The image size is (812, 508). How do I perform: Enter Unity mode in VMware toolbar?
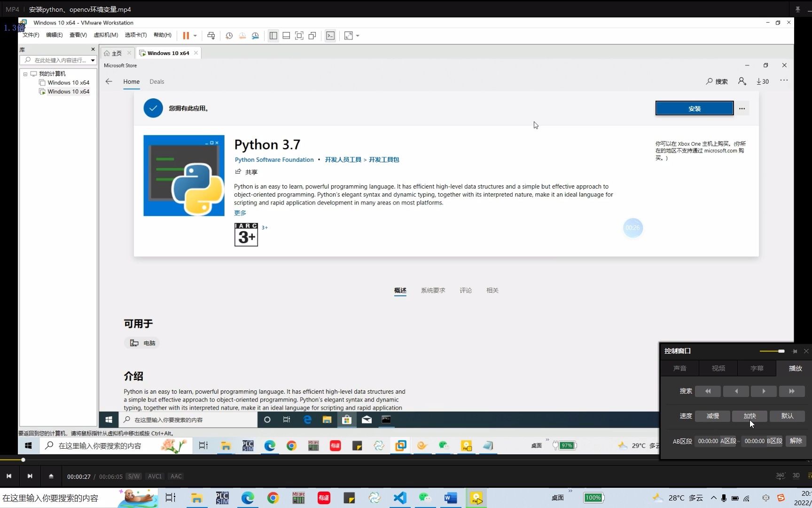(312, 35)
